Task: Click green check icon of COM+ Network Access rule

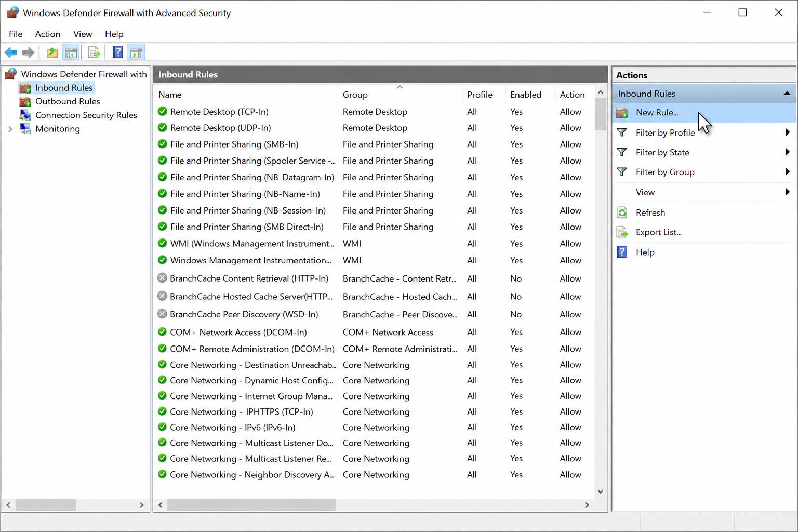Action: tap(162, 331)
